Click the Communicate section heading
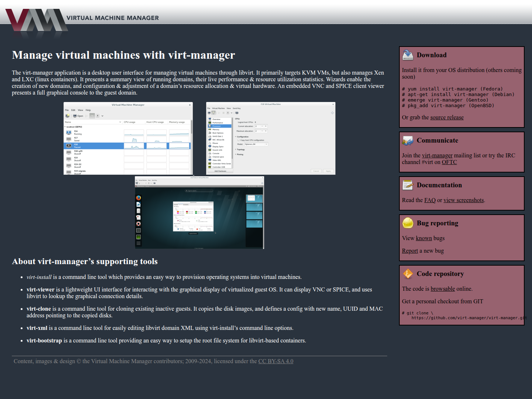 click(x=437, y=140)
